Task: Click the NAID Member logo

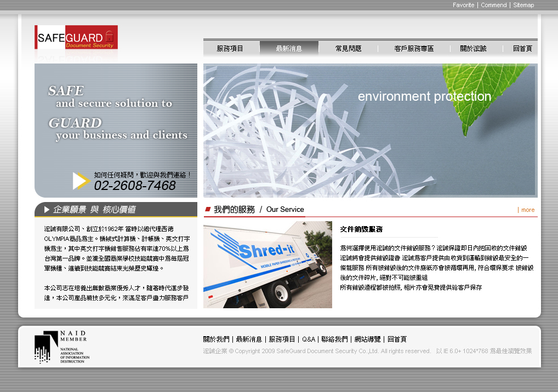Action: 60,347
